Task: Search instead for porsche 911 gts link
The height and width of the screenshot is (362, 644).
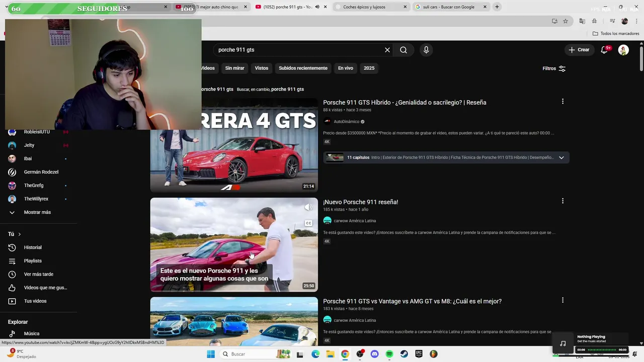Action: click(287, 89)
